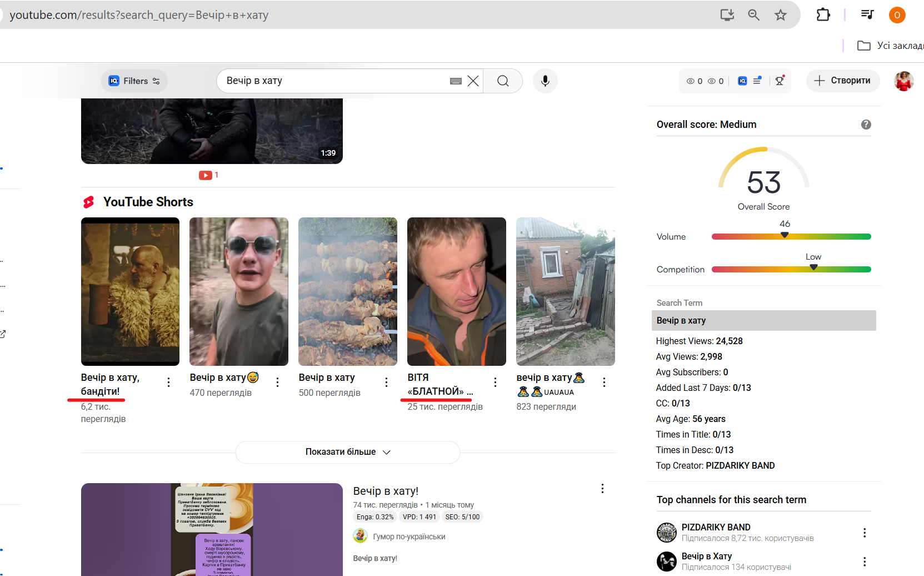924x576 pixels.
Task: Play the video thumbnail showing 1:39 duration
Action: point(212,131)
